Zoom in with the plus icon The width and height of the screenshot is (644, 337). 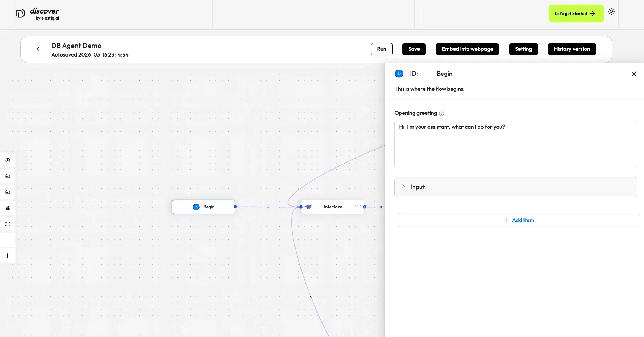[x=7, y=256]
